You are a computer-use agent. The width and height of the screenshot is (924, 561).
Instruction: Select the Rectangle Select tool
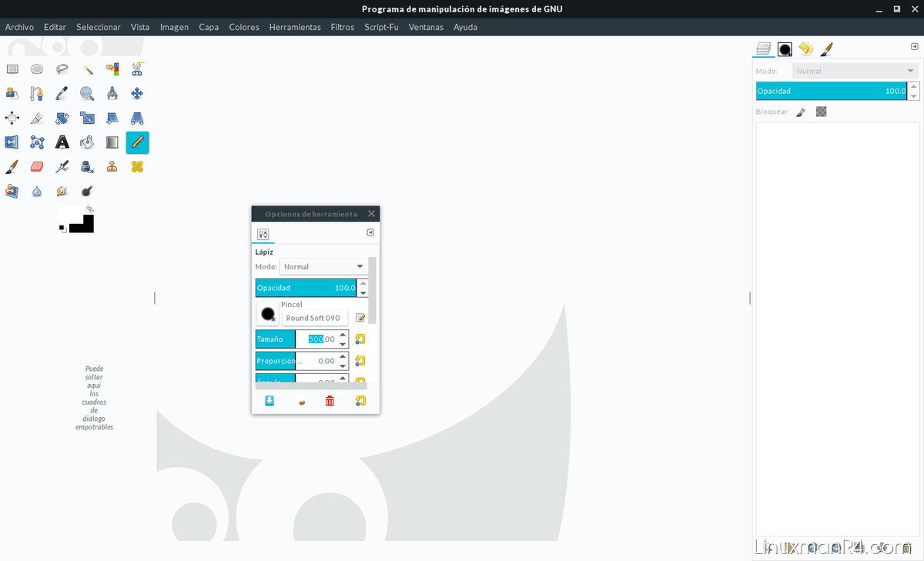[12, 69]
